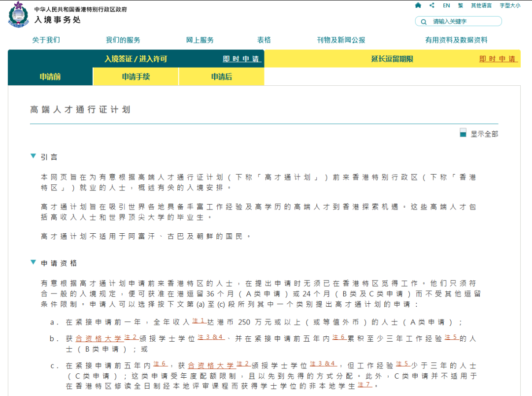The height and width of the screenshot is (396, 532).
Task: Click the keyword search input field
Action: (x=464, y=22)
